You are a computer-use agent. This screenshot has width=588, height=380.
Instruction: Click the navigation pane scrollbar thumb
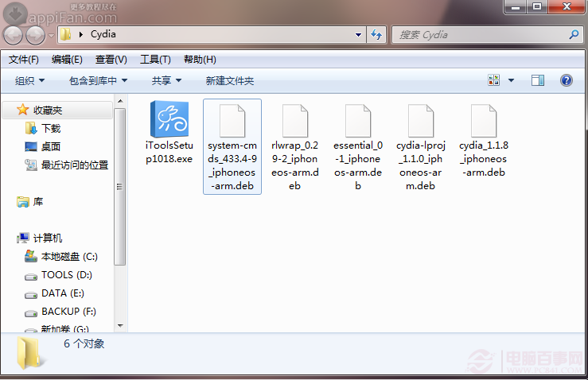pos(120,186)
